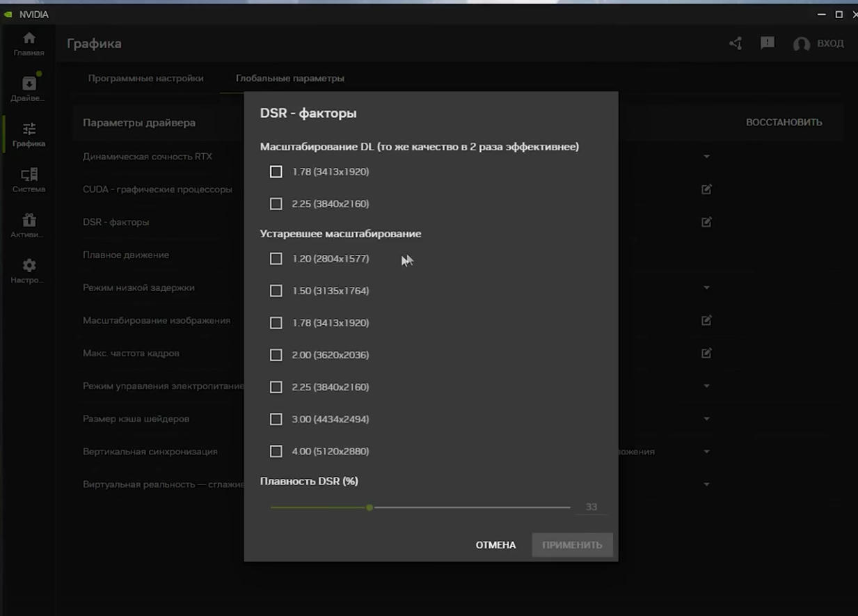Image resolution: width=858 pixels, height=616 pixels.
Task: Click the edit icon for CUDA row
Action: (x=706, y=189)
